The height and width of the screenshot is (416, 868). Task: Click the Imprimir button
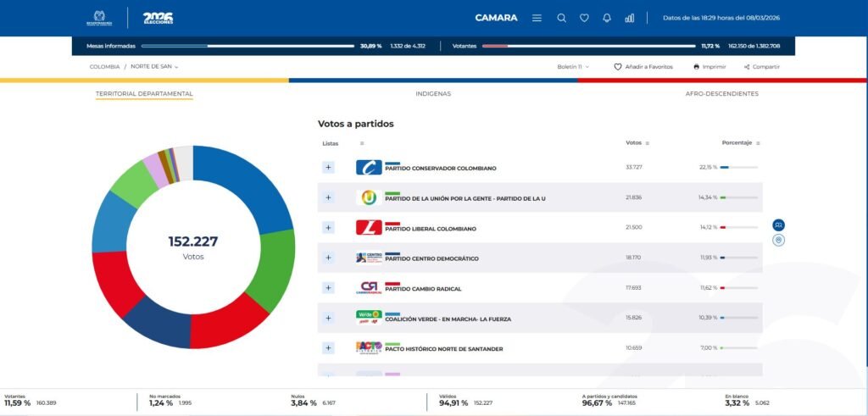pos(709,66)
